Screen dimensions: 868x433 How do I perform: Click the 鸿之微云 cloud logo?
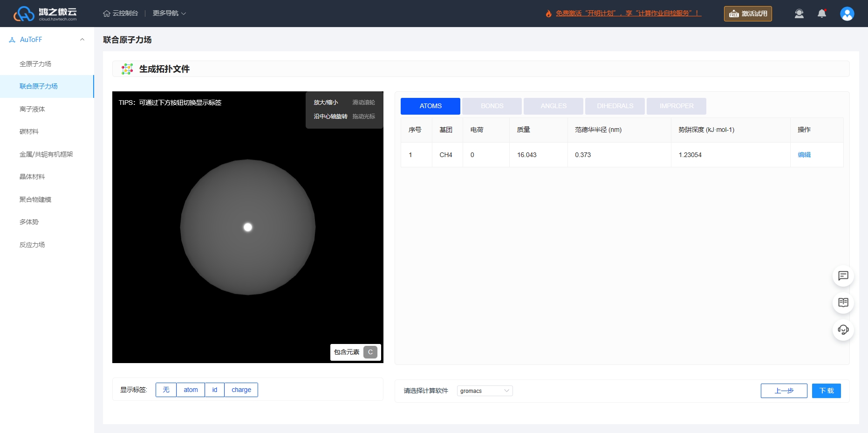tap(45, 14)
